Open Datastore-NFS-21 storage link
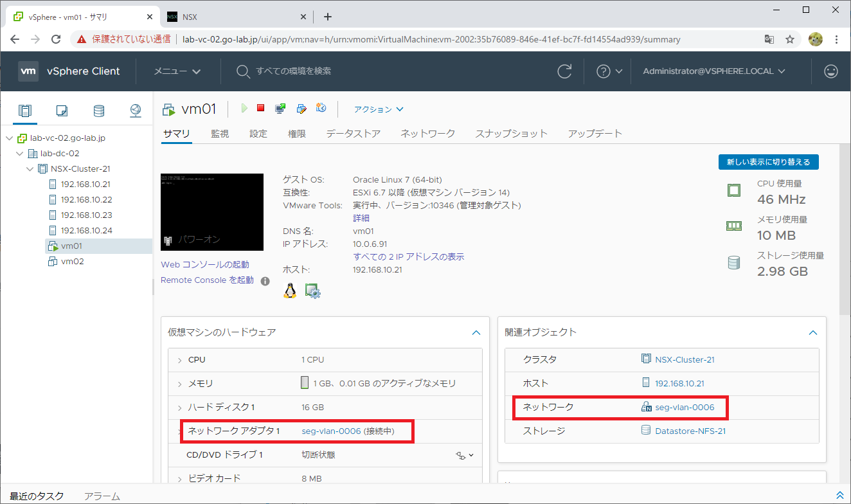The image size is (851, 504). 690,431
